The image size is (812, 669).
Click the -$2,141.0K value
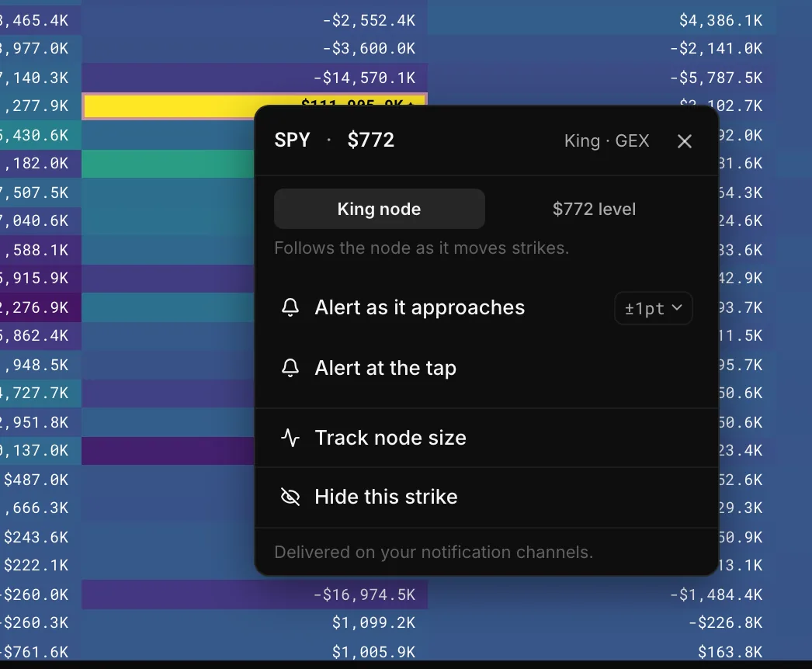click(716, 49)
